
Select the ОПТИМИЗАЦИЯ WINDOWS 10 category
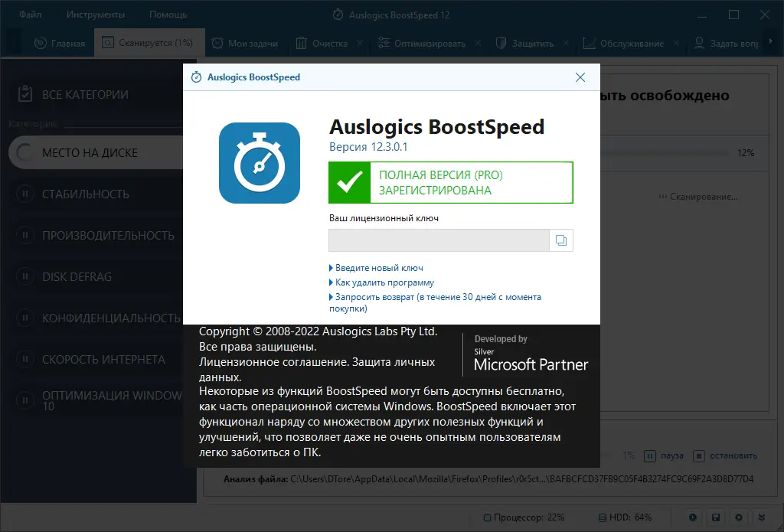click(x=96, y=400)
